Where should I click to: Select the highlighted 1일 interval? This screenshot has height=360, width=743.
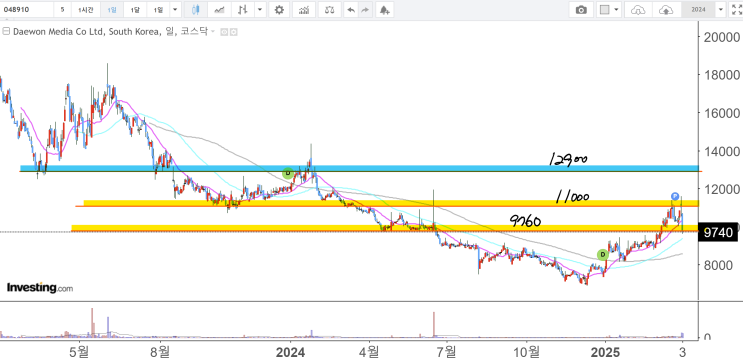[111, 9]
